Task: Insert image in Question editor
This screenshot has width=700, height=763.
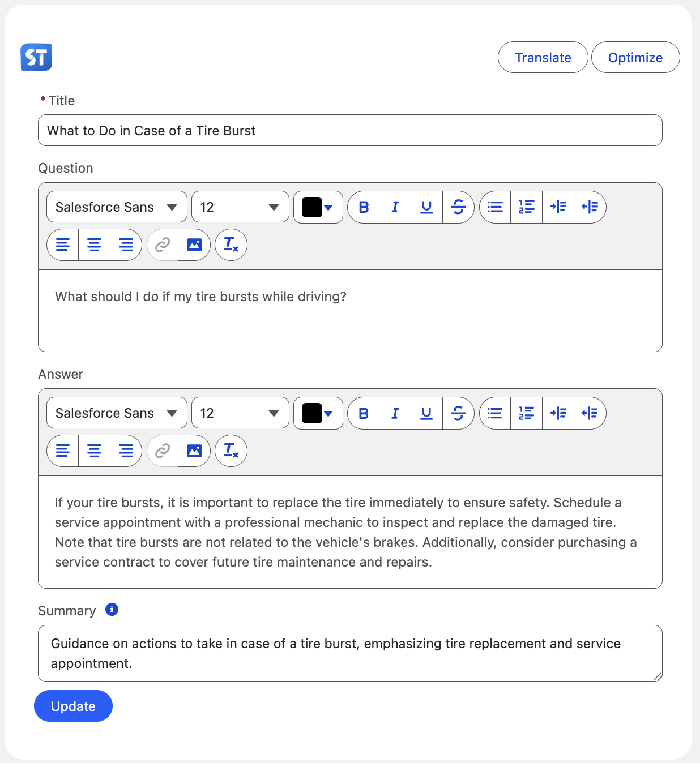Action: click(x=194, y=245)
